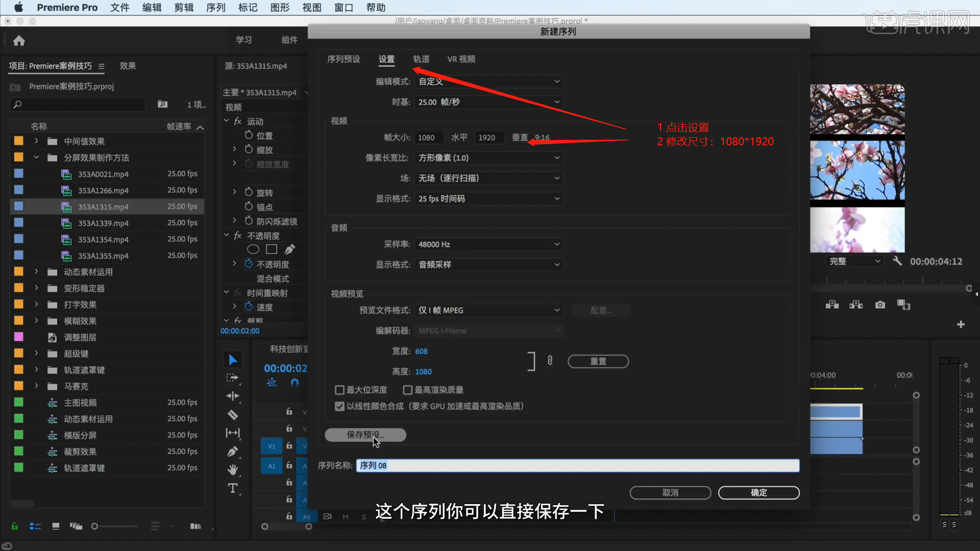Adjust project panel thumbnail zoom slider
The width and height of the screenshot is (980, 551).
pos(94,526)
